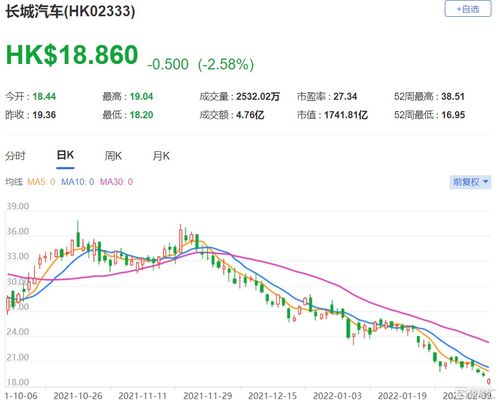Click the 均线 moving average legend label
This screenshot has height=403, width=499.
(14, 182)
